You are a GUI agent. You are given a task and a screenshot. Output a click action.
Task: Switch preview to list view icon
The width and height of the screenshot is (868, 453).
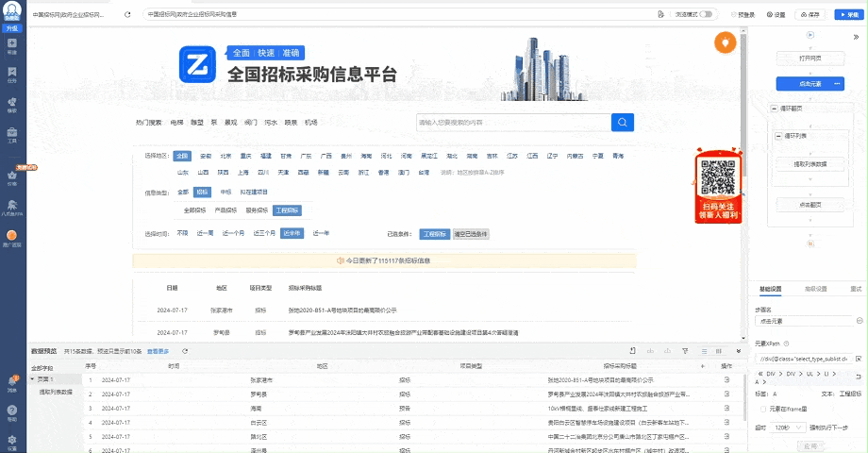coord(704,351)
